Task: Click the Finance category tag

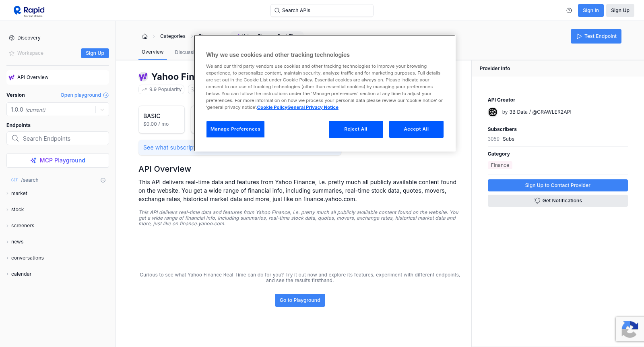Action: (x=500, y=165)
